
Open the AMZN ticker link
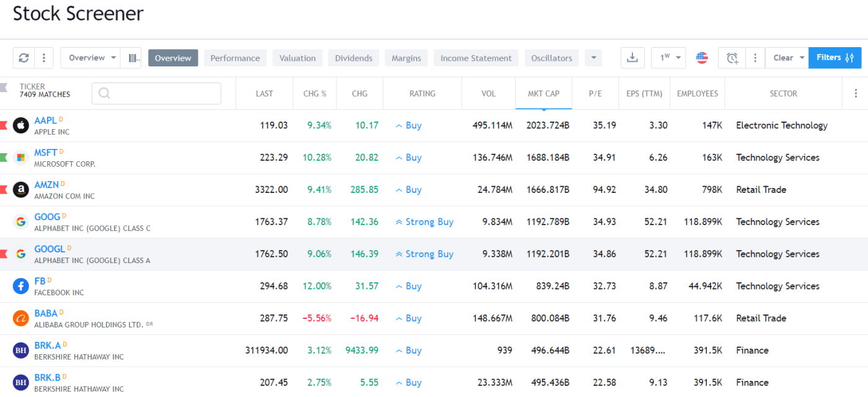47,184
